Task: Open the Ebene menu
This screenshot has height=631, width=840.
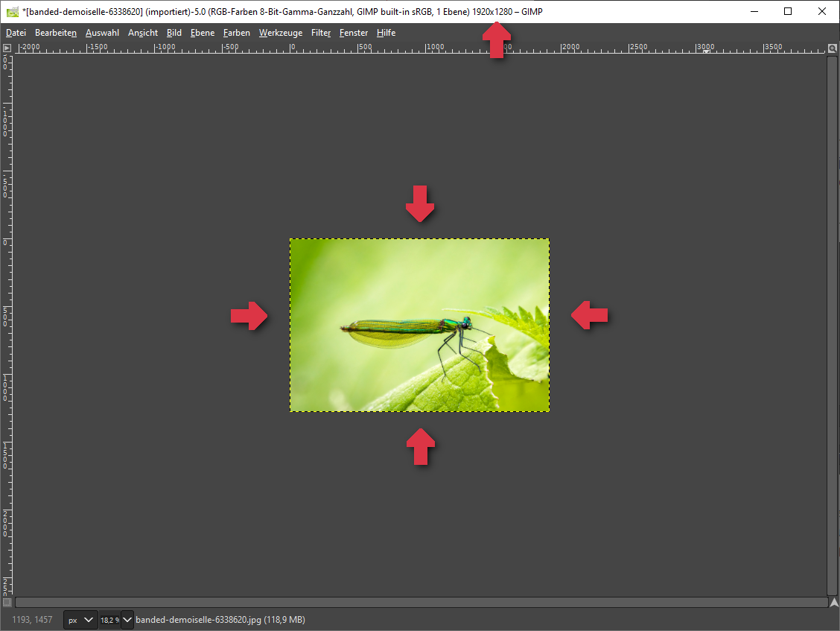Action: [x=202, y=33]
